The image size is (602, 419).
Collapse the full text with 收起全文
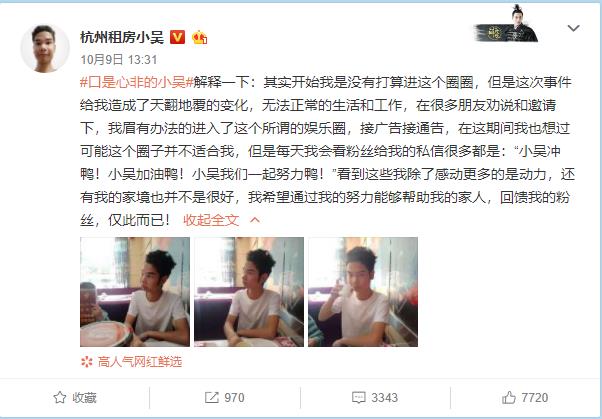[211, 220]
